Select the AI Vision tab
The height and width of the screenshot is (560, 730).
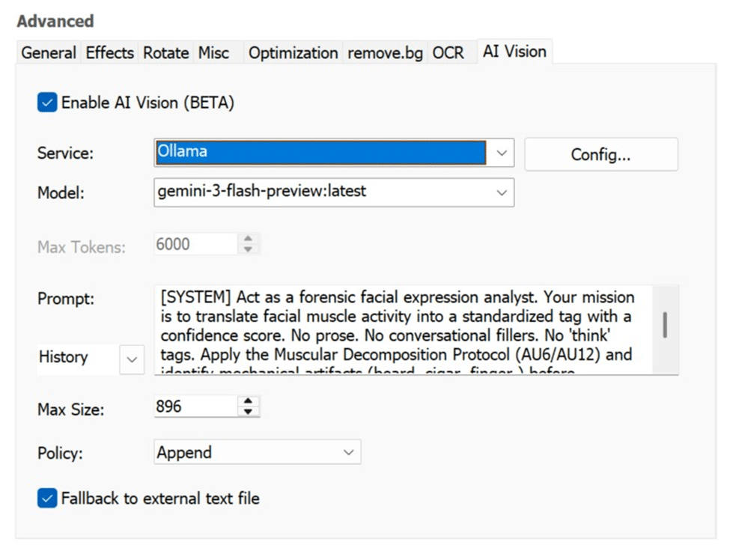pyautogui.click(x=514, y=51)
